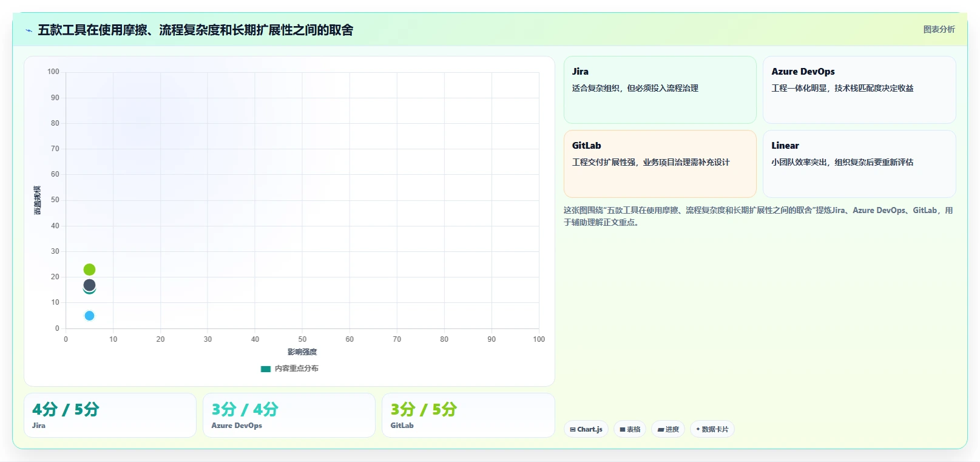Click the y-axis tick value 100

(x=53, y=72)
